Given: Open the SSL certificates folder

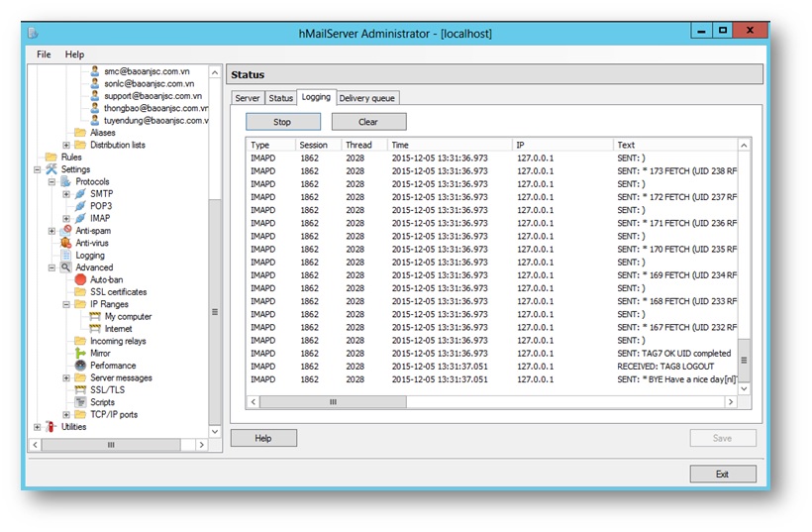Looking at the screenshot, I should (x=118, y=292).
